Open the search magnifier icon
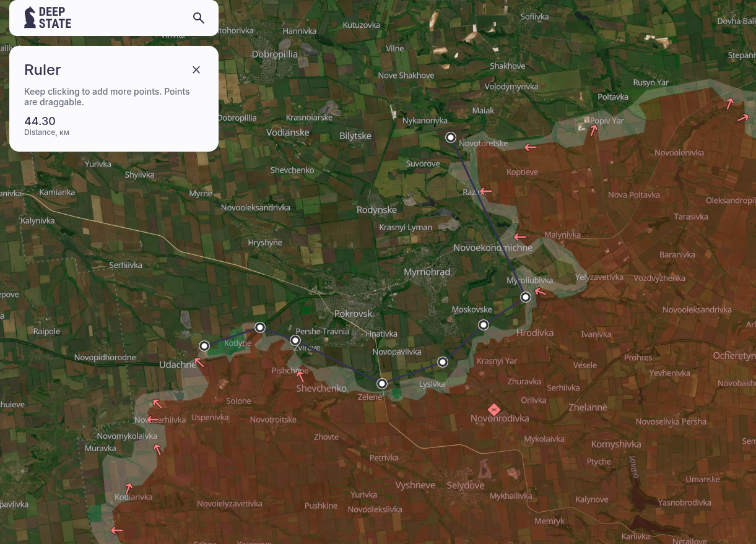The image size is (756, 544). [199, 18]
